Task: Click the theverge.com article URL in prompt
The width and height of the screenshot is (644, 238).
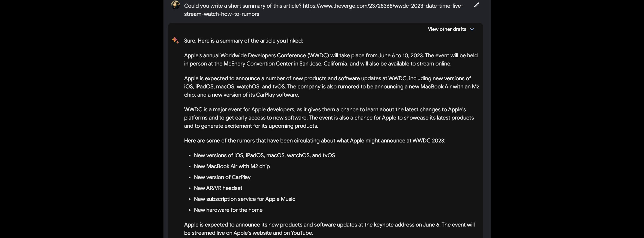Action: point(324,10)
